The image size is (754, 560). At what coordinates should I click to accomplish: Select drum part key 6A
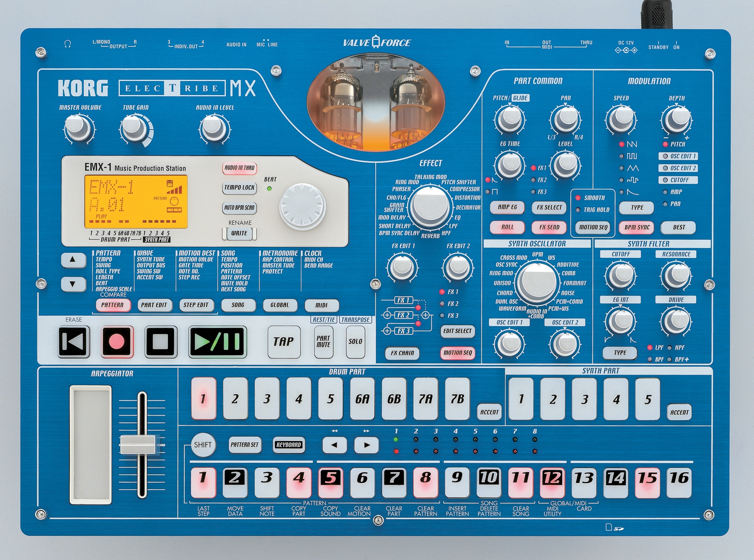(362, 398)
